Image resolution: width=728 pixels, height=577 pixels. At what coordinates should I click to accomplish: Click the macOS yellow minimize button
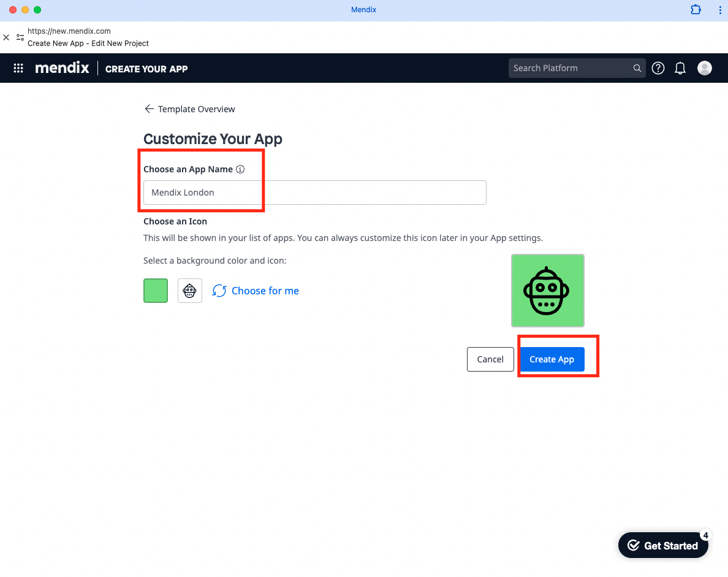coord(25,10)
